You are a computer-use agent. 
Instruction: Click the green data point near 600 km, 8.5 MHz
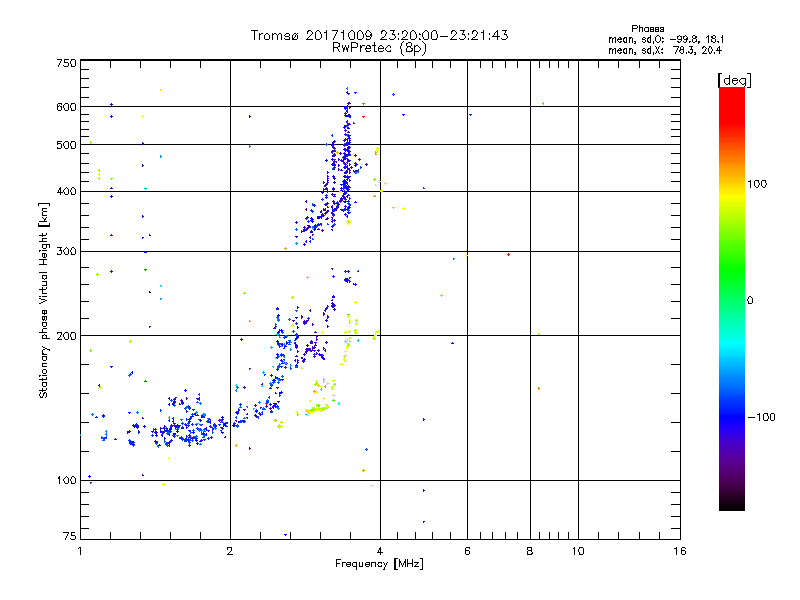click(543, 104)
